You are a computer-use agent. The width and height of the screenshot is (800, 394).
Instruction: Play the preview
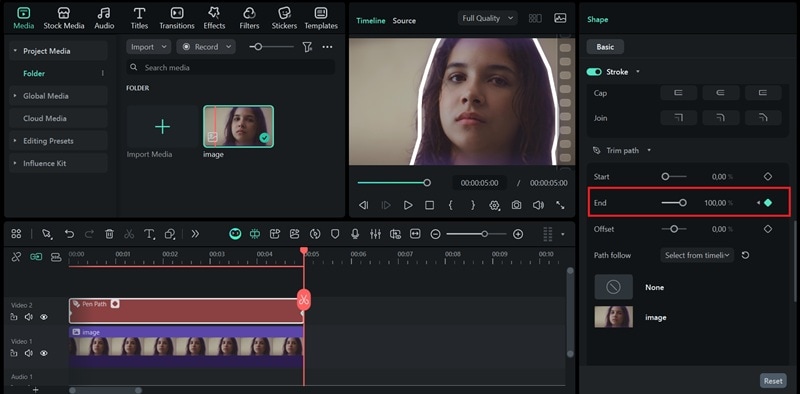tap(408, 205)
